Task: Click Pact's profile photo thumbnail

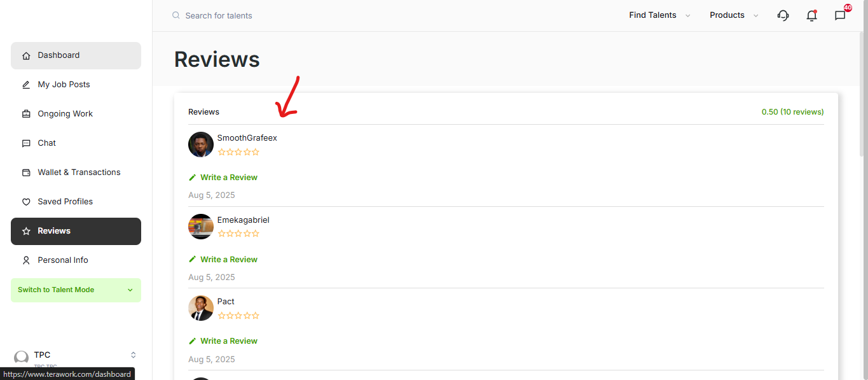Action: 201,308
